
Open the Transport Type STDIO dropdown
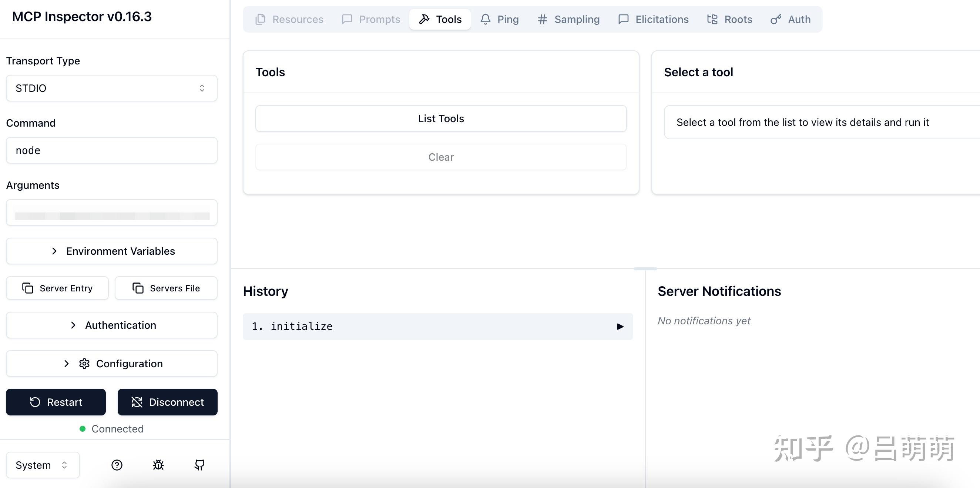coord(111,88)
